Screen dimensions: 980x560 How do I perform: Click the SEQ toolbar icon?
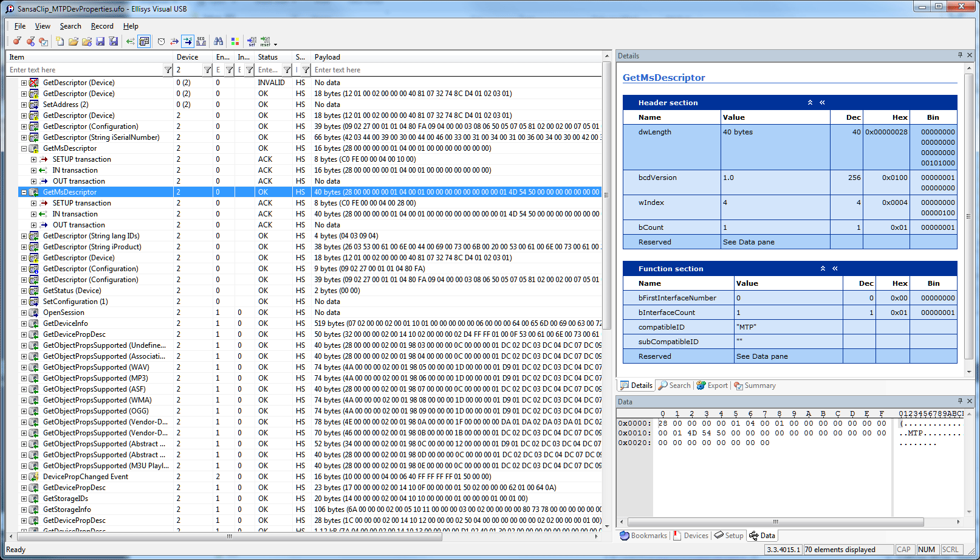coord(201,41)
